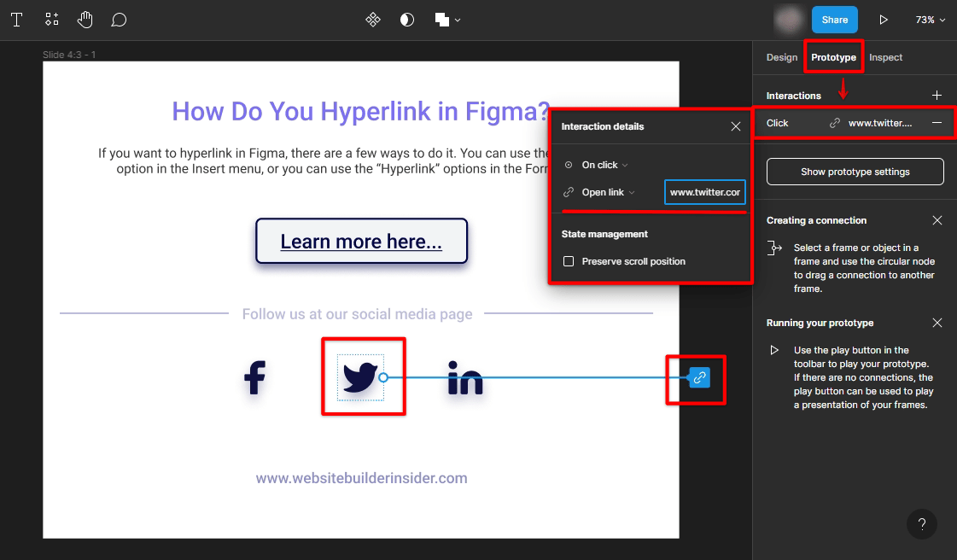Add a new interaction with the plus icon
Viewport: 957px width, 560px height.
pyautogui.click(x=937, y=95)
